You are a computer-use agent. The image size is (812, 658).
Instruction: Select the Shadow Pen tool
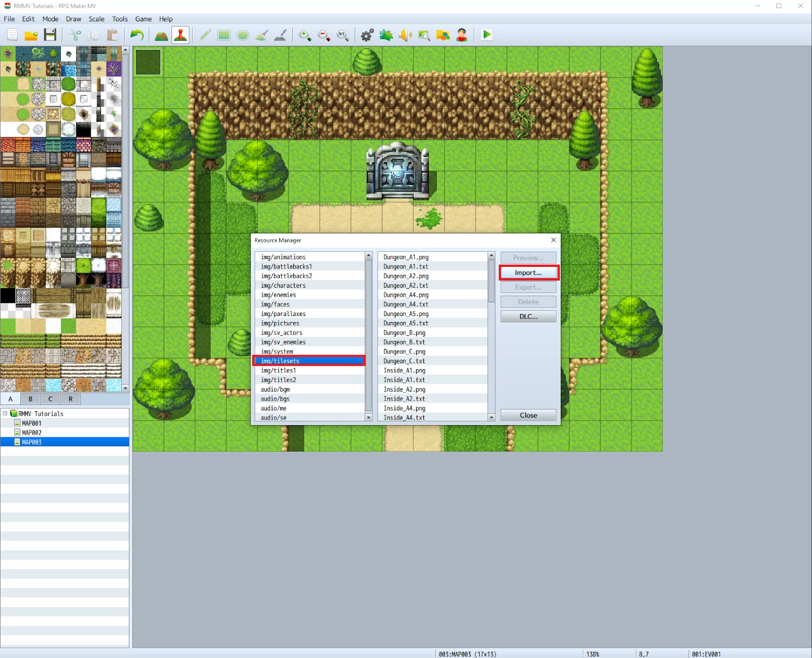point(280,35)
